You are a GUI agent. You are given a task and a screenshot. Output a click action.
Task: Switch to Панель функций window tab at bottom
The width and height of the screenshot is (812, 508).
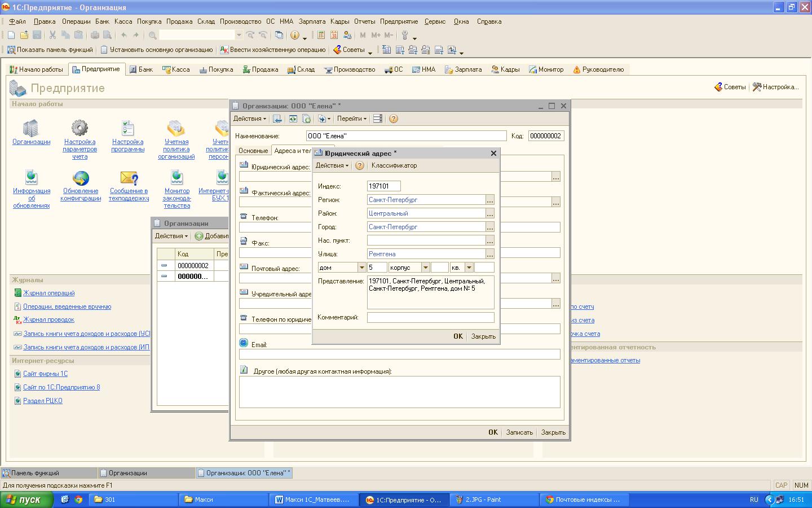click(x=49, y=473)
